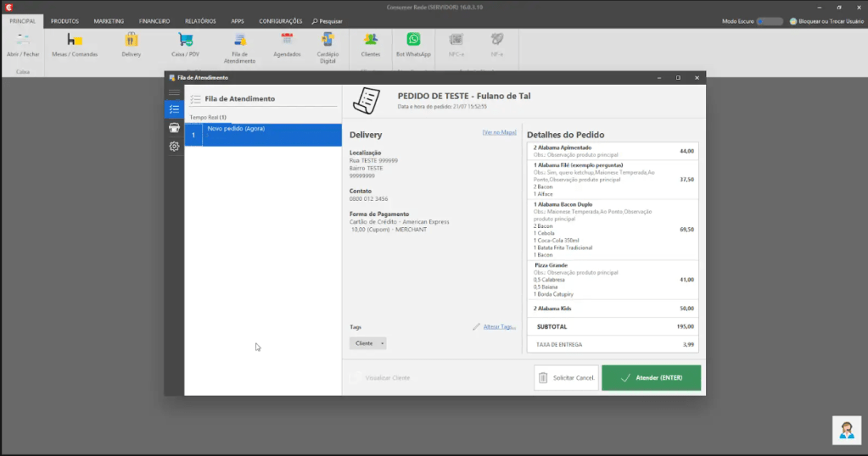The image size is (868, 456).
Task: Select the 2 Alabama Apimentado item
Action: coord(613,151)
